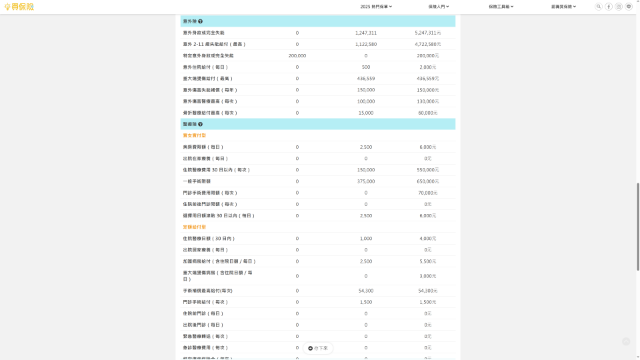640x360 pixels.
Task: Click the total 4,000元
Action: 428,238
